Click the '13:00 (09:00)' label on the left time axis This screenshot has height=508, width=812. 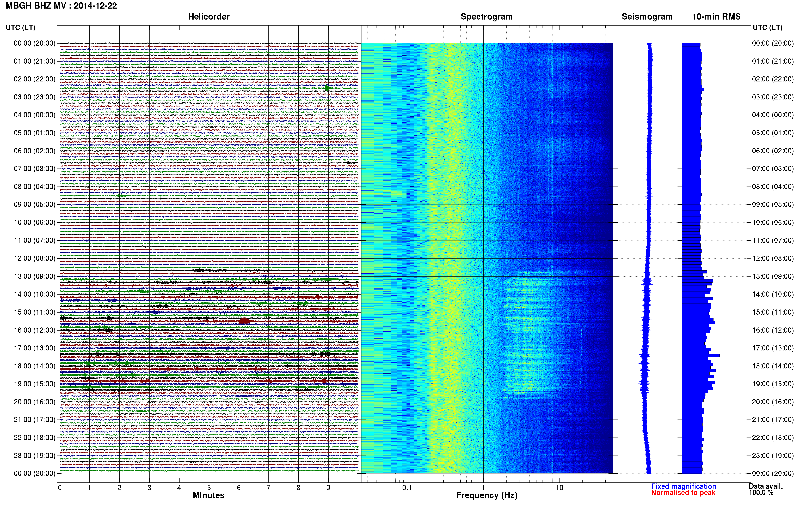pyautogui.click(x=35, y=276)
